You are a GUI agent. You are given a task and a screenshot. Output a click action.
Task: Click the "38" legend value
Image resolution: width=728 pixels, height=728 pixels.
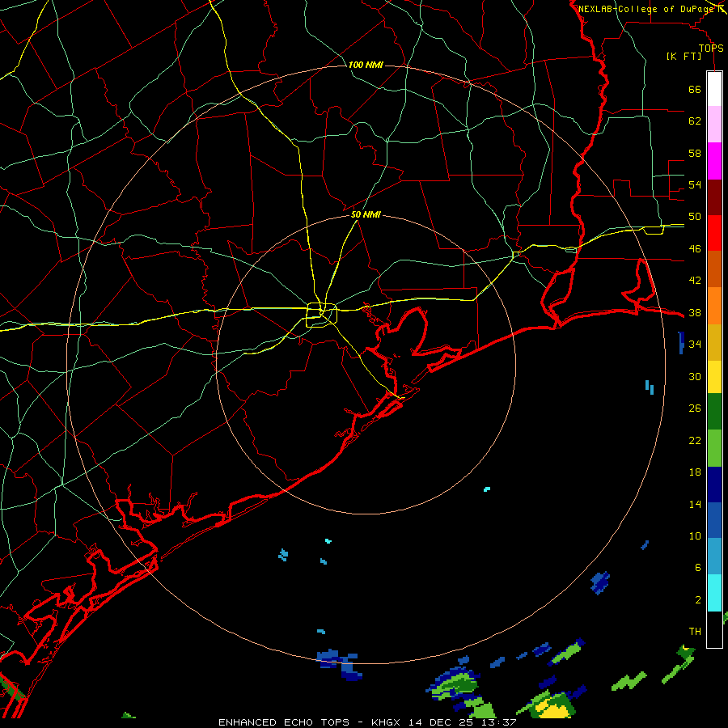pyautogui.click(x=695, y=313)
